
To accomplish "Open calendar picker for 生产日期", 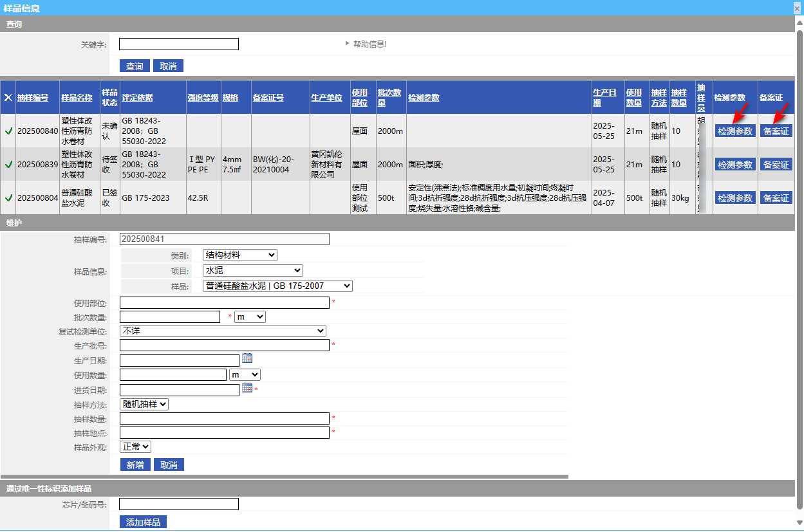I will [247, 358].
